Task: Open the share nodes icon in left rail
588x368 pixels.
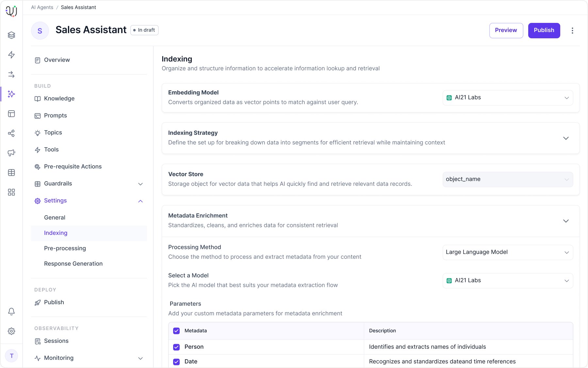Action: [11, 133]
